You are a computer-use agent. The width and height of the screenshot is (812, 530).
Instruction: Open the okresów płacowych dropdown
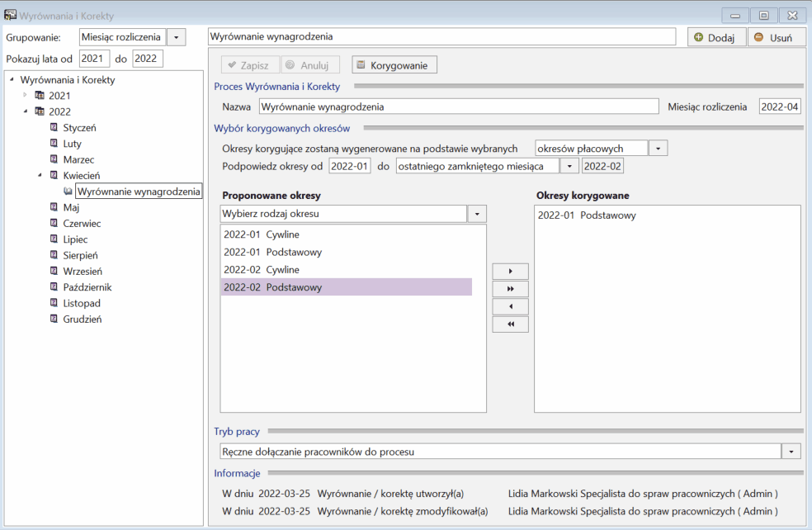point(658,148)
